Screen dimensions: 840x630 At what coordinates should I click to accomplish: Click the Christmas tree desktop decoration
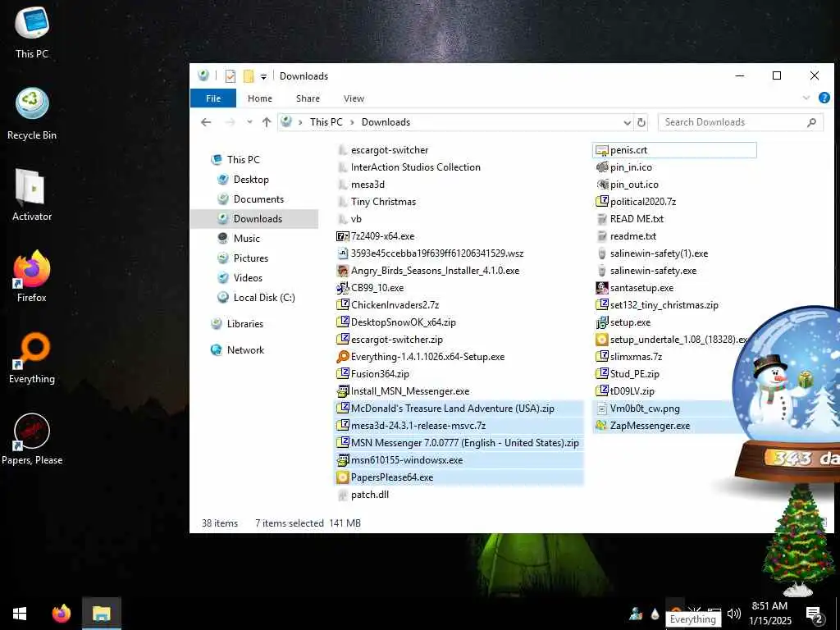799,541
